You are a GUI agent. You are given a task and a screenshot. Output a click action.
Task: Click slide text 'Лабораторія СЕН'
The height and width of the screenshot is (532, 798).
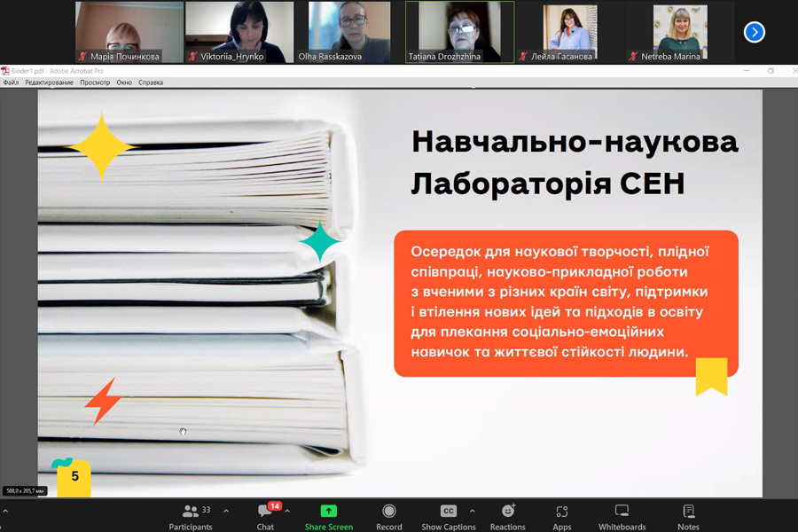pyautogui.click(x=548, y=184)
